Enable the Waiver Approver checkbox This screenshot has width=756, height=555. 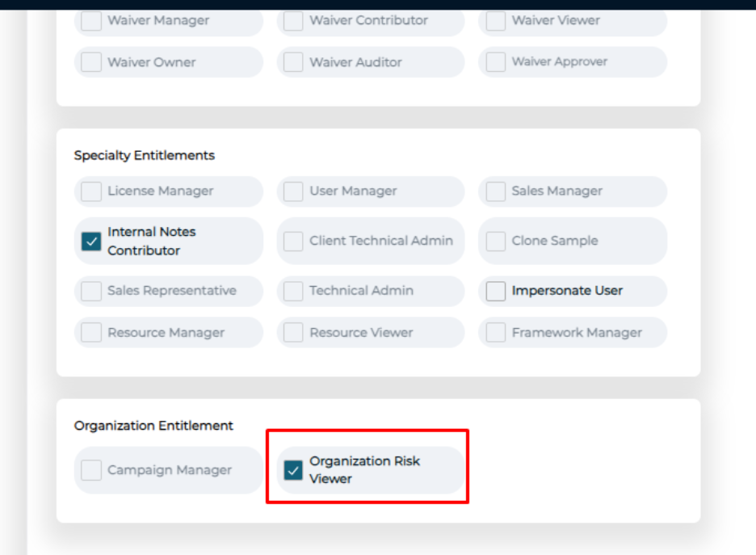495,62
